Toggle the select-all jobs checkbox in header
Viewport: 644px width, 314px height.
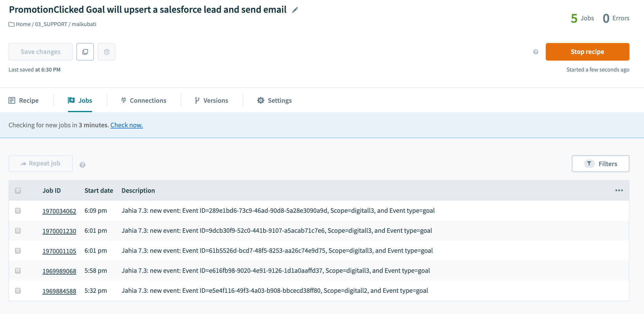pos(18,191)
